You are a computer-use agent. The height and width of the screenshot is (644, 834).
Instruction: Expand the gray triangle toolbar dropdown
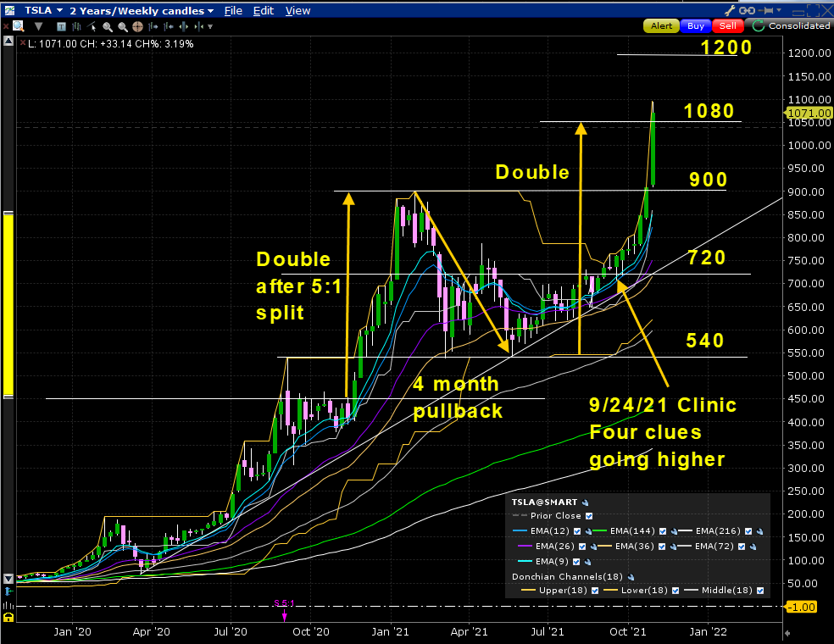tap(38, 26)
